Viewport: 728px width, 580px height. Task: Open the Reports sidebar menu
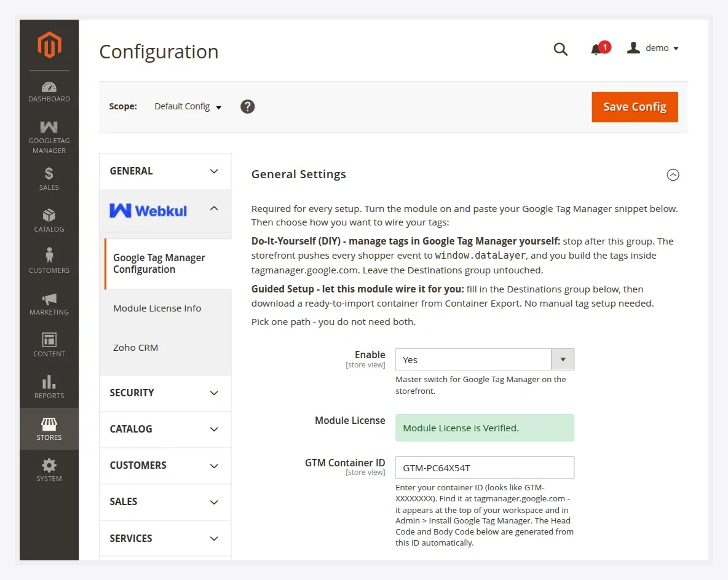pyautogui.click(x=49, y=387)
